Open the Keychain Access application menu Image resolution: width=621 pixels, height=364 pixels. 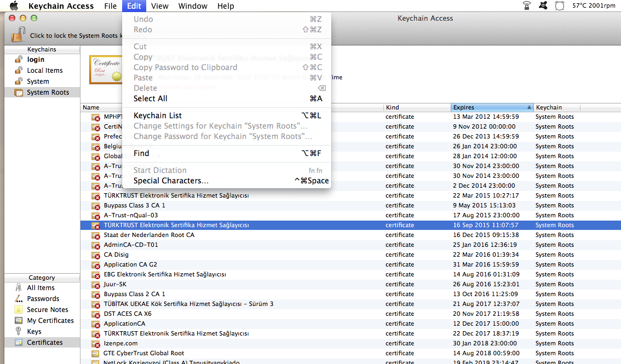(61, 6)
